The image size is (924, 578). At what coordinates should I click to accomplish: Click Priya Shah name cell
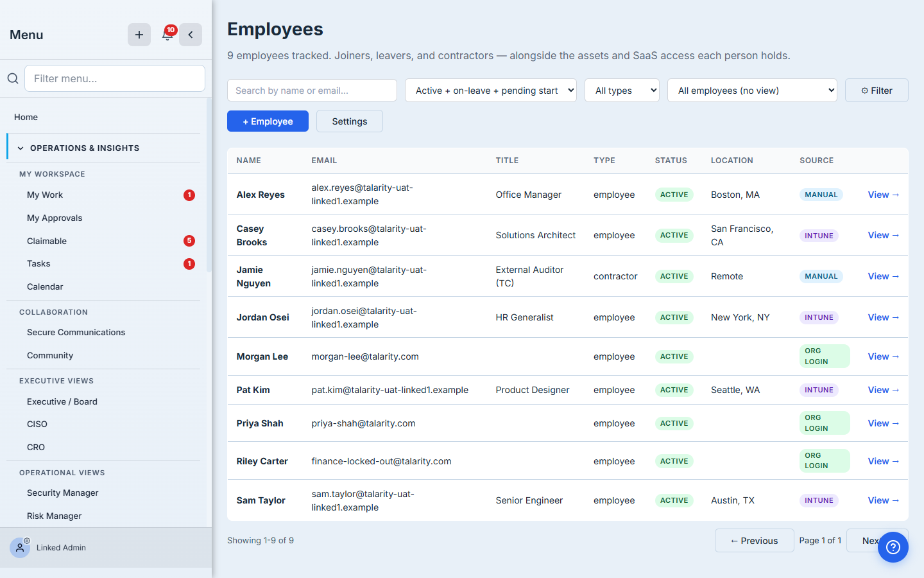(x=260, y=423)
